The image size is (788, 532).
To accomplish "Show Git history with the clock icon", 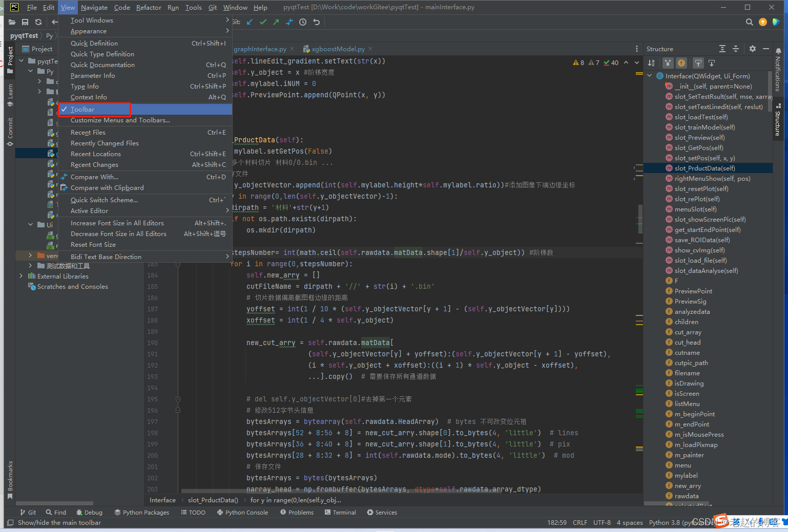I will click(302, 22).
